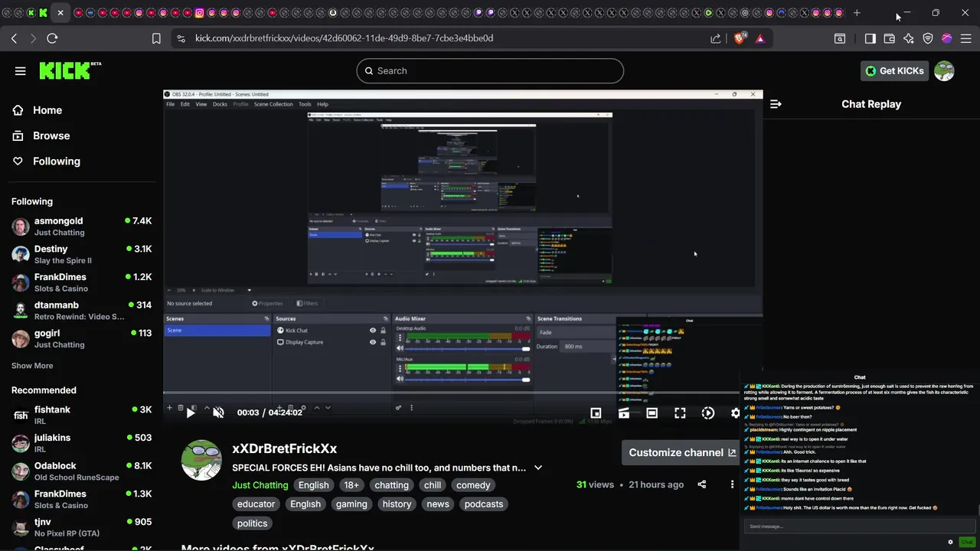
Task: Select the educator tag
Action: [x=256, y=504]
